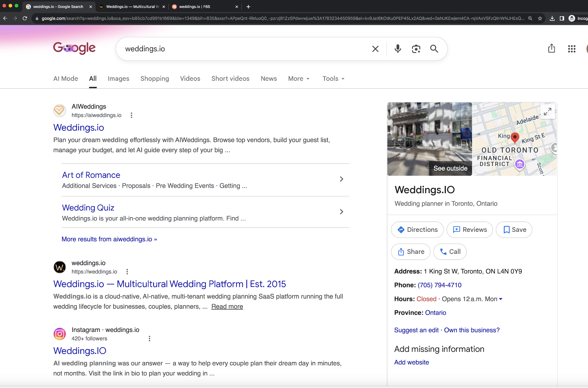This screenshot has width=588, height=388.
Task: Open the Google apps grid icon
Action: (571, 49)
